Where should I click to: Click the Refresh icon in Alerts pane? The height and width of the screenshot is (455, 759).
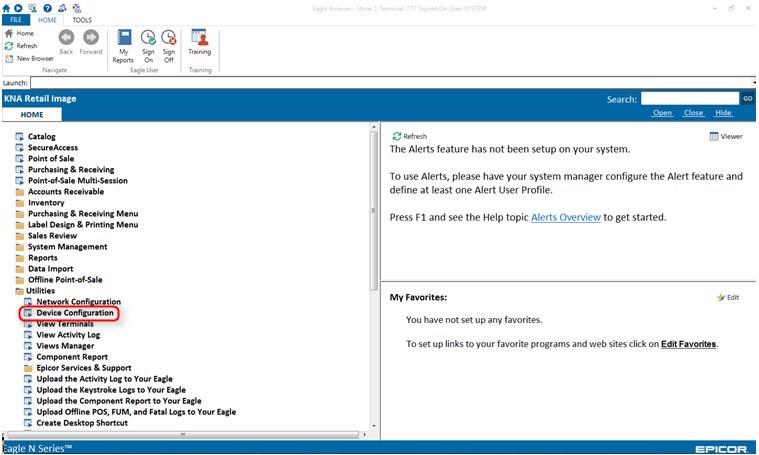tap(397, 136)
